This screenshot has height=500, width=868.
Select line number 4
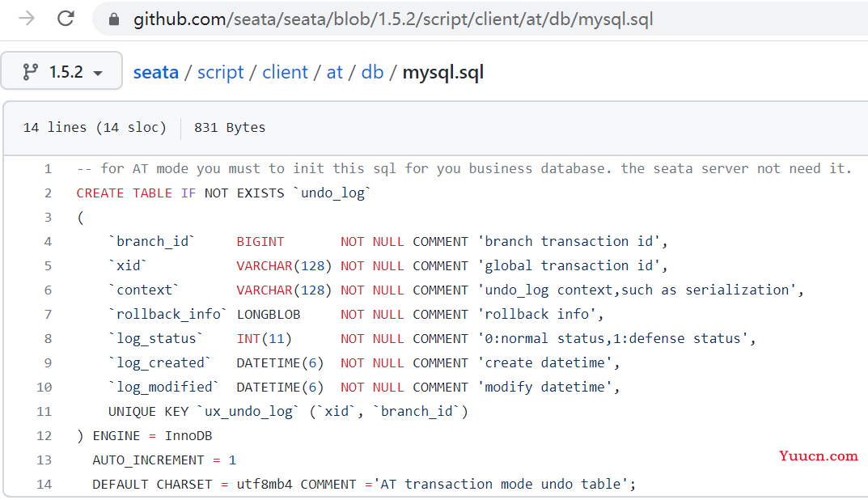pyautogui.click(x=49, y=241)
